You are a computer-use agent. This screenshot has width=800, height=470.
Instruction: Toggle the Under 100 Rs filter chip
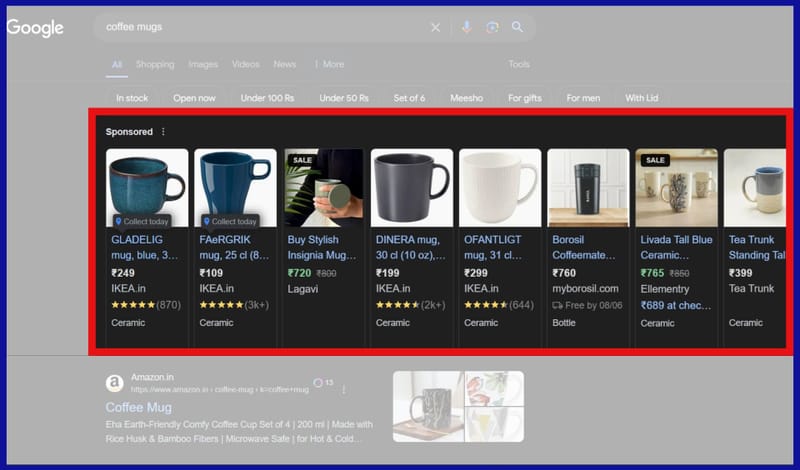click(267, 98)
